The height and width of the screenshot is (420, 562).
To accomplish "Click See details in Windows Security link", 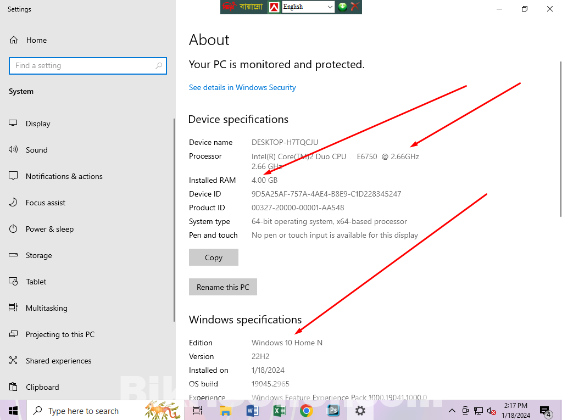I will point(242,87).
